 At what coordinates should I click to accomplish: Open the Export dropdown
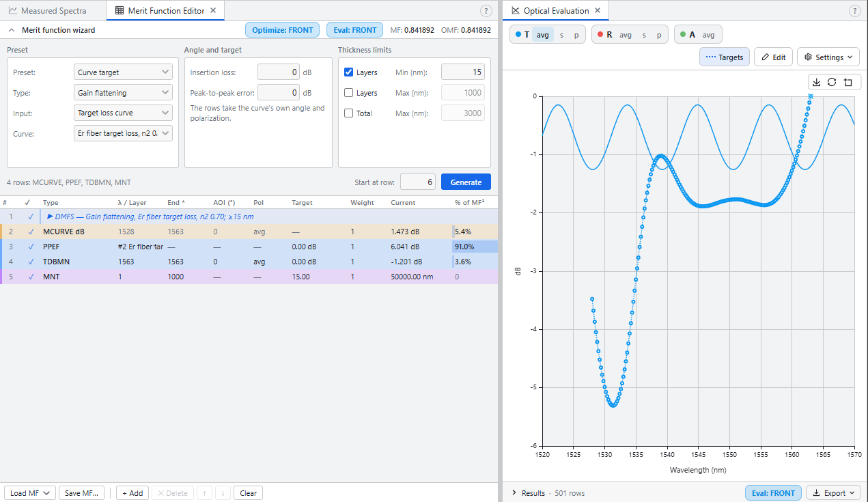832,493
